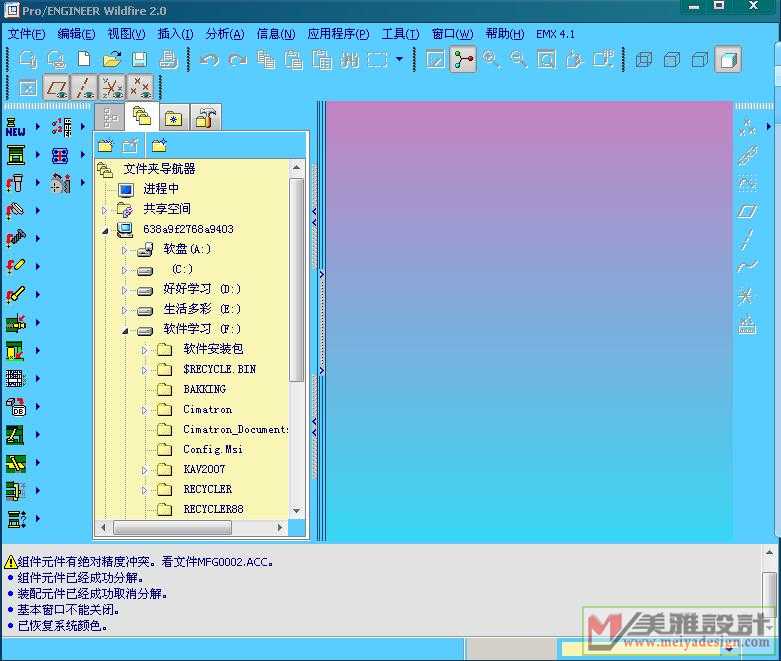Click the datum axis tool in the right toolbar
781x661 pixels.
pos(747,239)
